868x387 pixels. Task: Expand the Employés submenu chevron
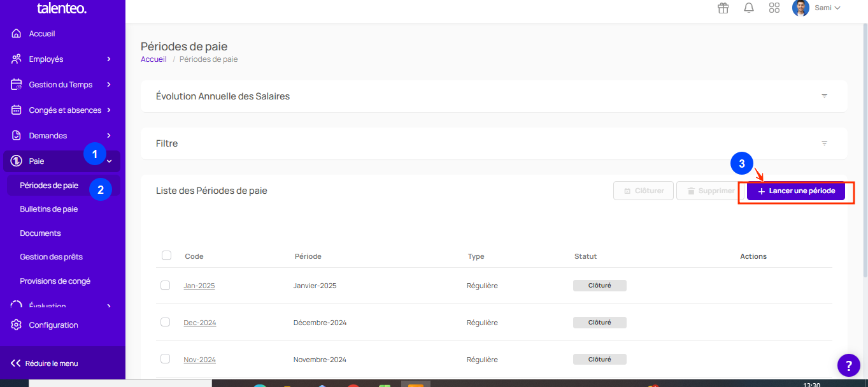109,59
